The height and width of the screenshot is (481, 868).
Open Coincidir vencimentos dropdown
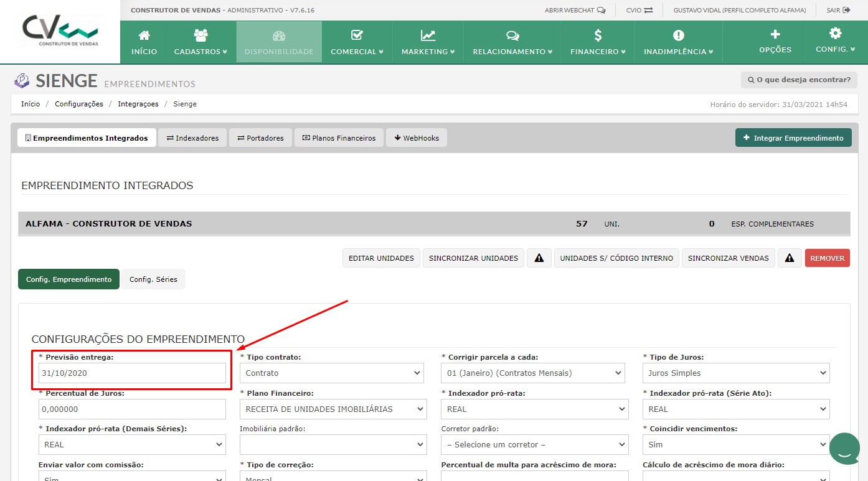tap(736, 444)
